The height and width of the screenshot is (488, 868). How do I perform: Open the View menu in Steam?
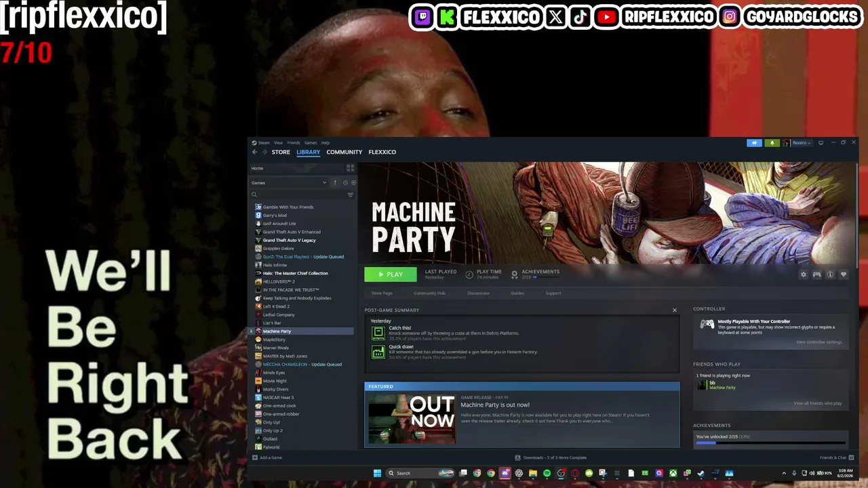tap(278, 143)
